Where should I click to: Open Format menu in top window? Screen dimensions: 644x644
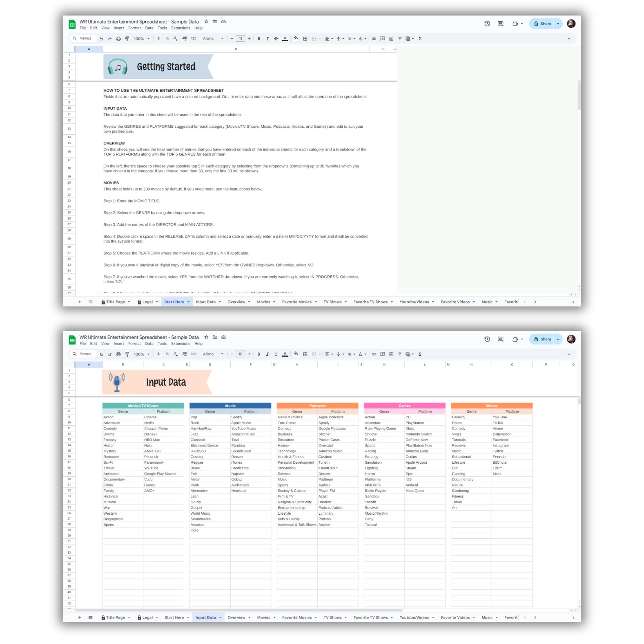pyautogui.click(x=134, y=28)
